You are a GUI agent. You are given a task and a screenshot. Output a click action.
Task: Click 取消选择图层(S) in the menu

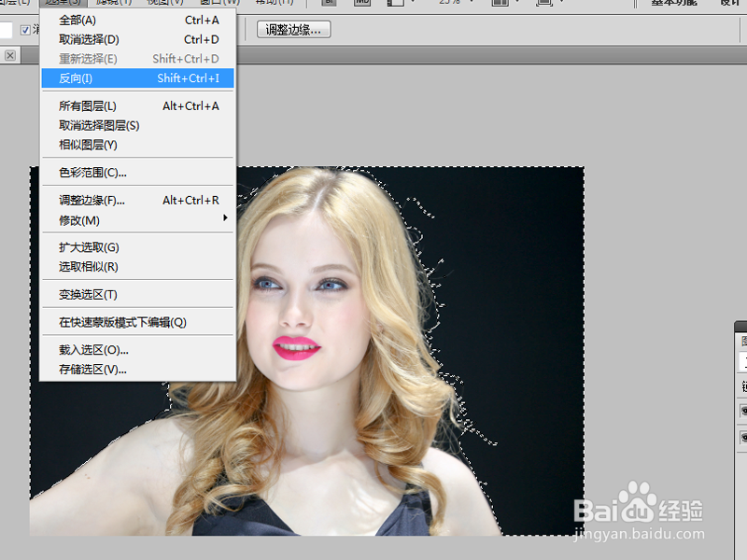tap(137, 126)
